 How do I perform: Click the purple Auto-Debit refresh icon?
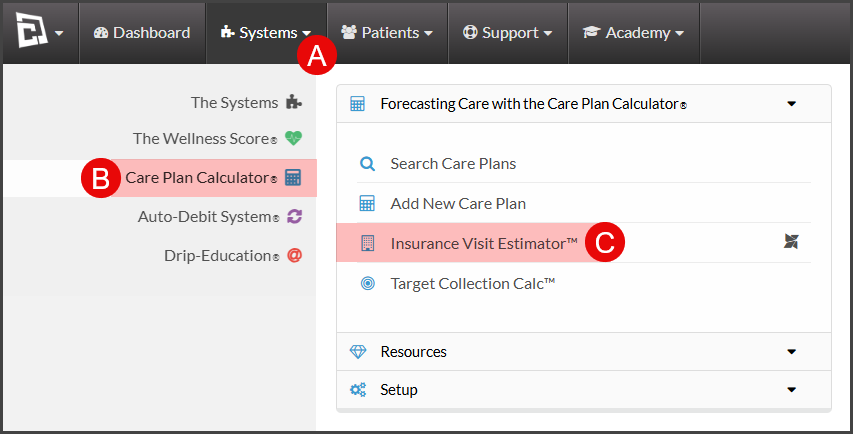pyautogui.click(x=294, y=216)
